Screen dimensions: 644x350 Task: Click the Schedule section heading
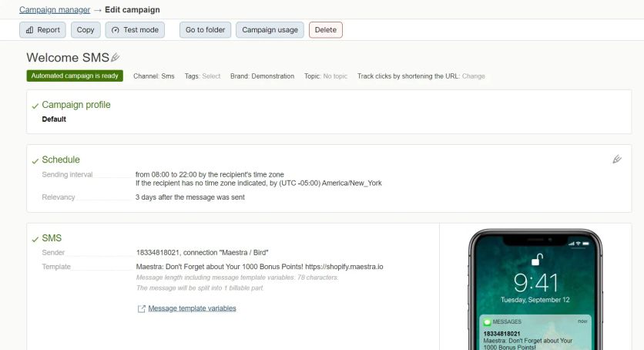(x=61, y=160)
